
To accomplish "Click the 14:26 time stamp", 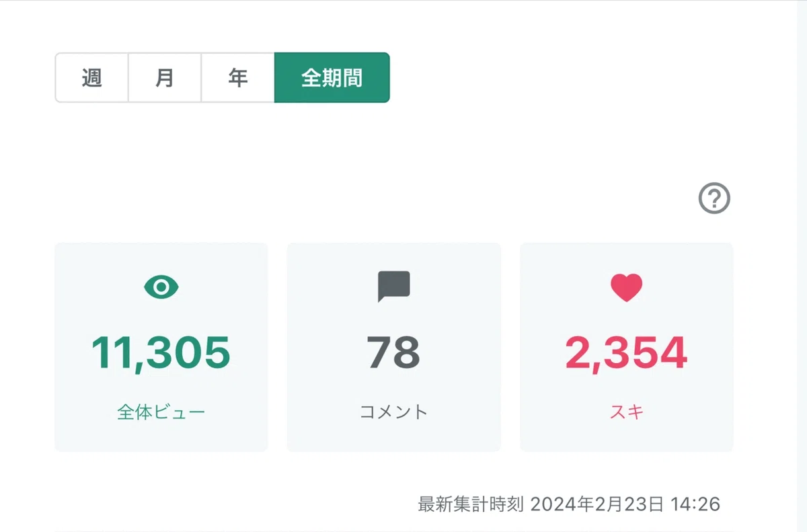I will pyautogui.click(x=695, y=504).
